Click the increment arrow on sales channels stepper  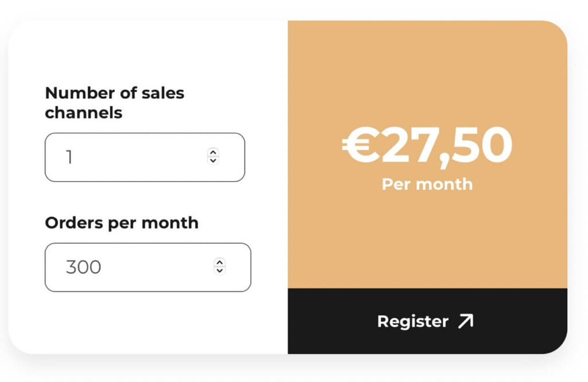tap(212, 153)
